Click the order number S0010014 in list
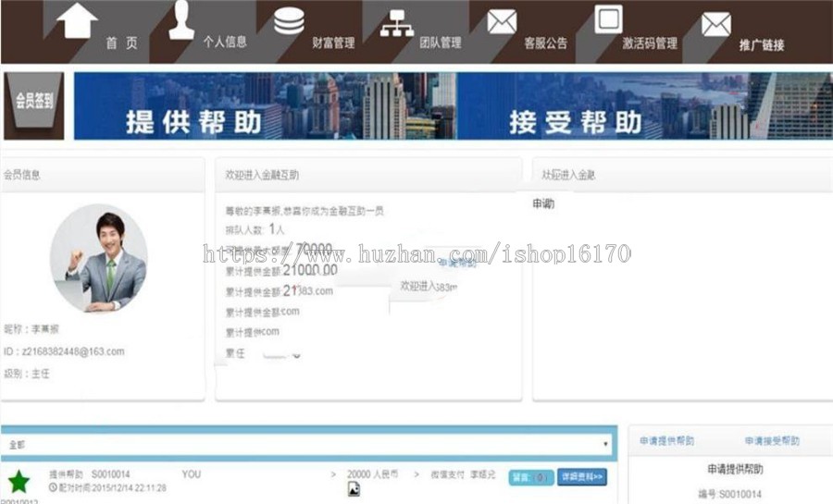 click(110, 473)
